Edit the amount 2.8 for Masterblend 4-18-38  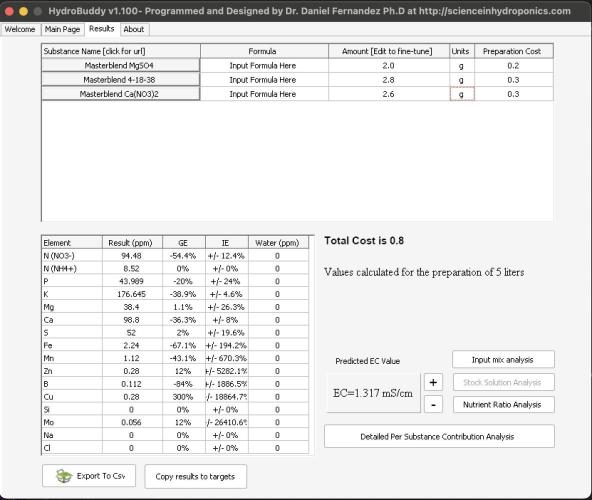point(388,80)
